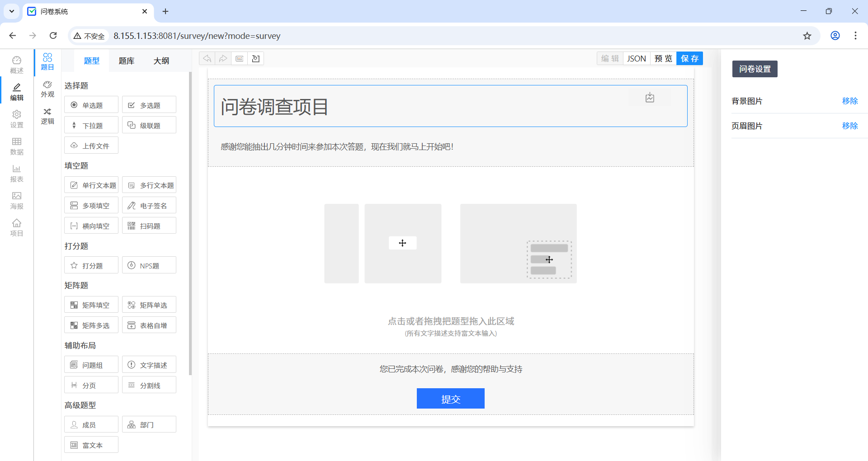Add a 横向填空 question
The image size is (868, 461).
click(x=91, y=226)
